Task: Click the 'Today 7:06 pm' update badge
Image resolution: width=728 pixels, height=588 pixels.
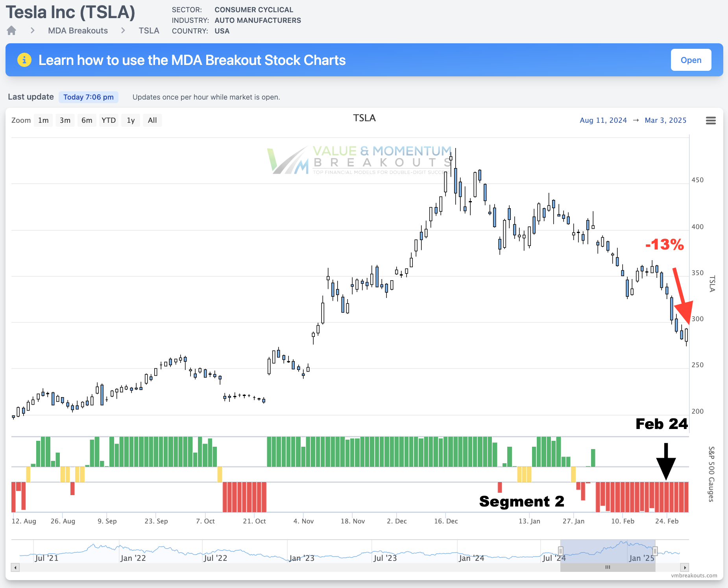Action: click(x=89, y=97)
